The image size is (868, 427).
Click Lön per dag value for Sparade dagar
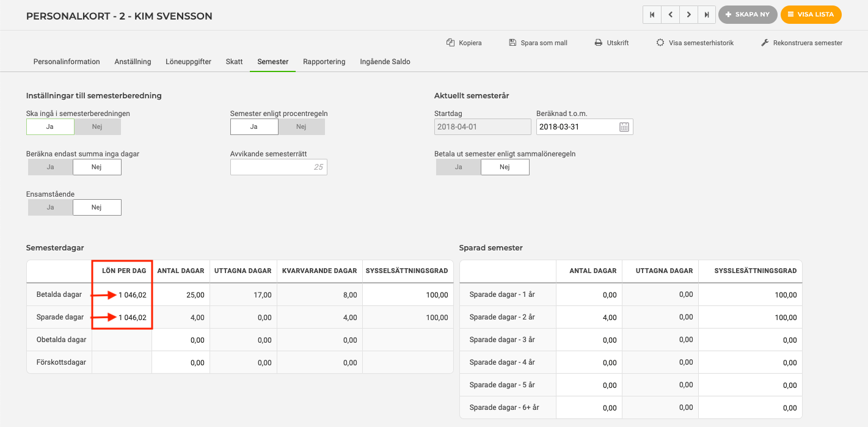(x=133, y=318)
